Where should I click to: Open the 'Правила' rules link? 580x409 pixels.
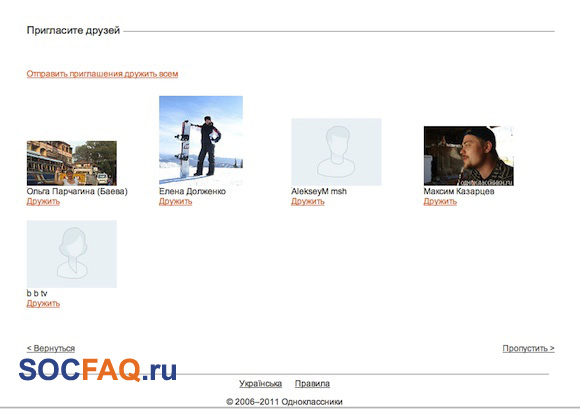click(x=312, y=383)
